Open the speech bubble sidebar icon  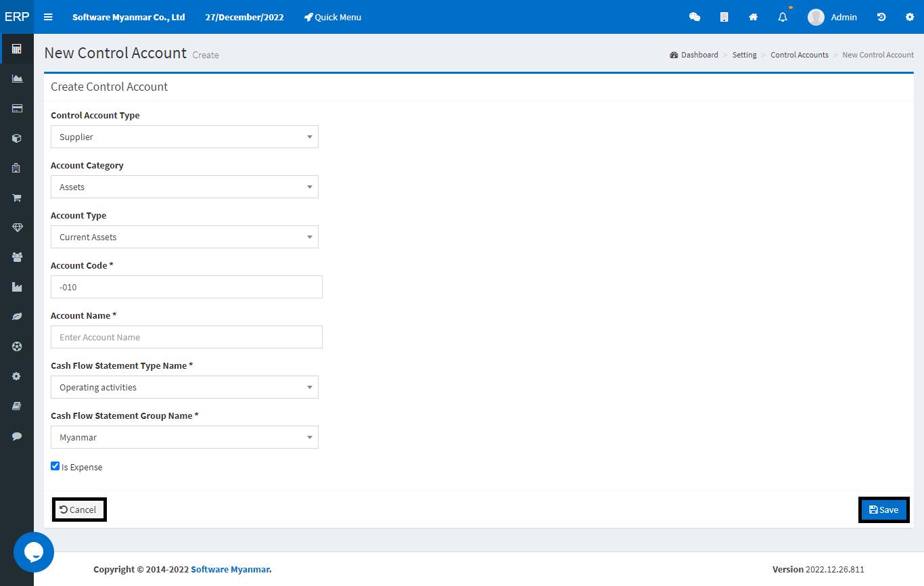pyautogui.click(x=17, y=436)
